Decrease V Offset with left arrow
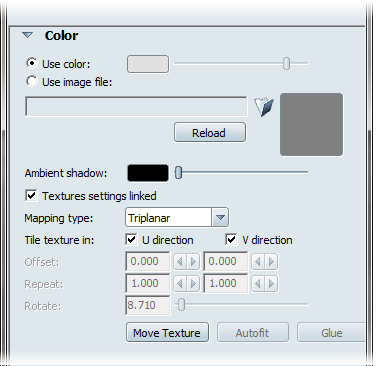The height and width of the screenshot is (366, 377). tap(258, 262)
